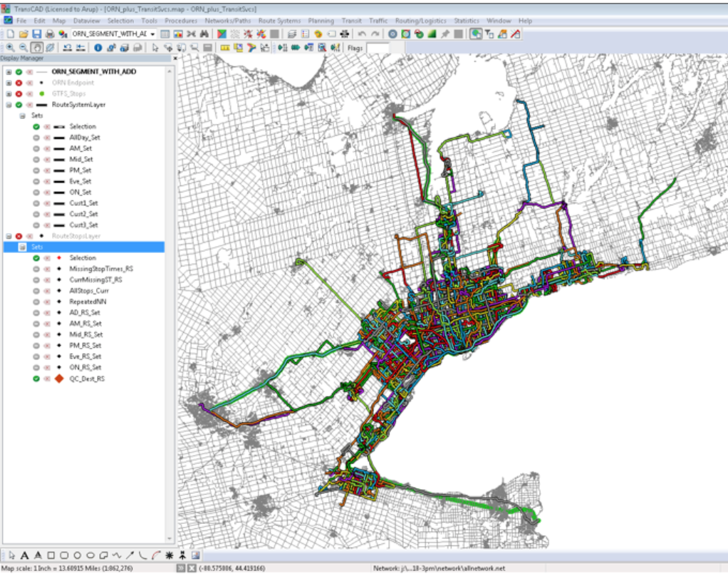This screenshot has height=576, width=728.
Task: Click the Display Manager scrollbar down arrow
Action: pos(170,539)
